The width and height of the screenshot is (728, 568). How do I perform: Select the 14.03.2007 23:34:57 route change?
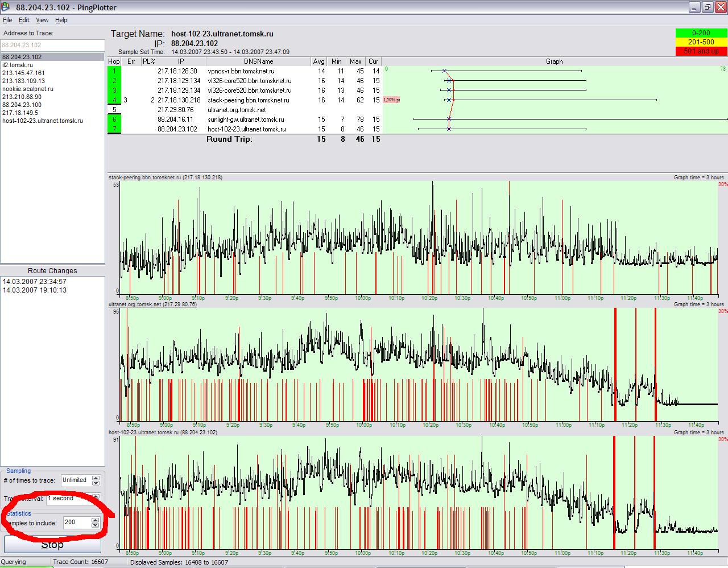[34, 282]
